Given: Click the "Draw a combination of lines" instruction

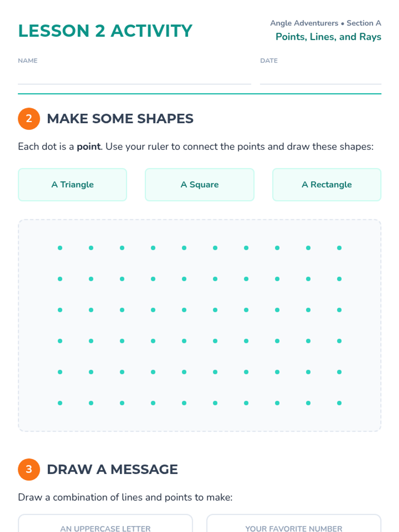Looking at the screenshot, I should click(x=125, y=497).
